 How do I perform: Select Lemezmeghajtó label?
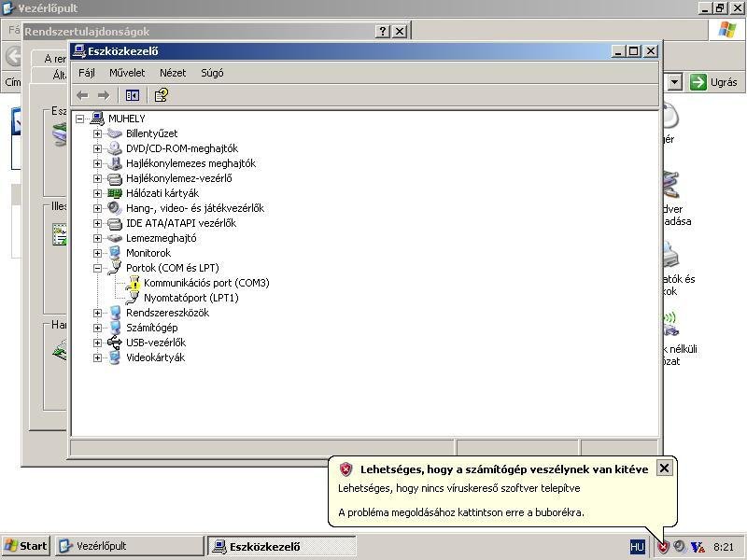coord(161,238)
